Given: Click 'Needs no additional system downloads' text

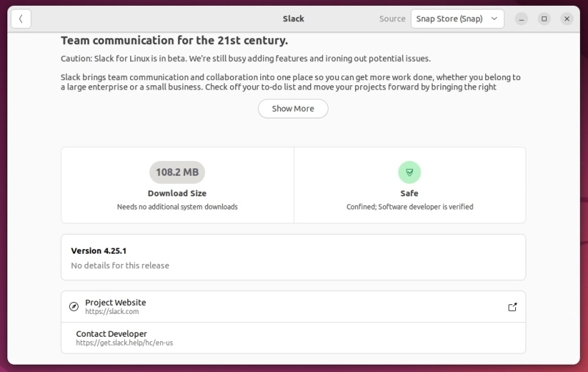Looking at the screenshot, I should click(x=177, y=207).
